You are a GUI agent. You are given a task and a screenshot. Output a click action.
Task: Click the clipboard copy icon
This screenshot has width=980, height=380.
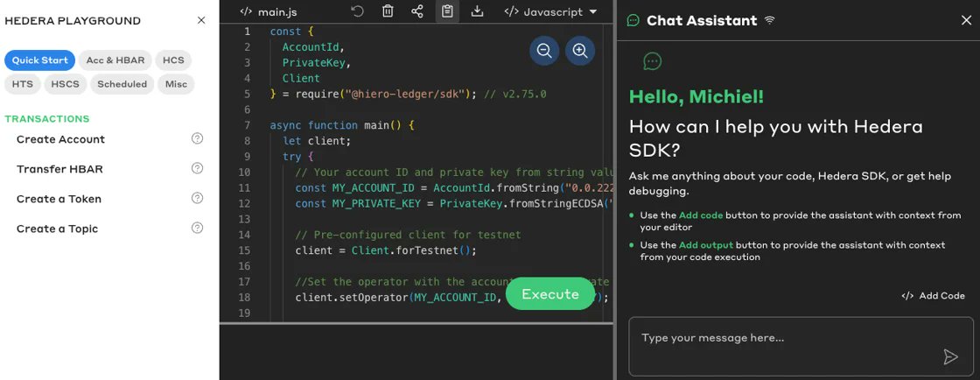coord(447,11)
